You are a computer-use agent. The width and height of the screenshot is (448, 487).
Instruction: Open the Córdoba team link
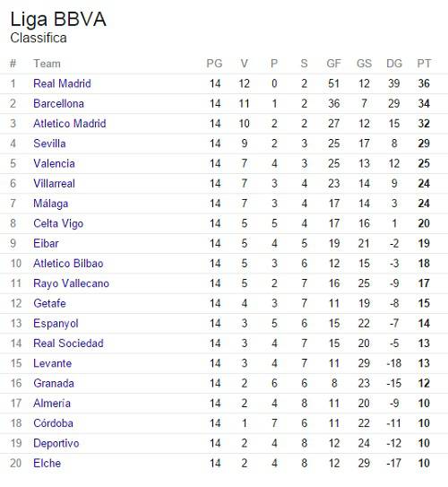[x=54, y=423]
